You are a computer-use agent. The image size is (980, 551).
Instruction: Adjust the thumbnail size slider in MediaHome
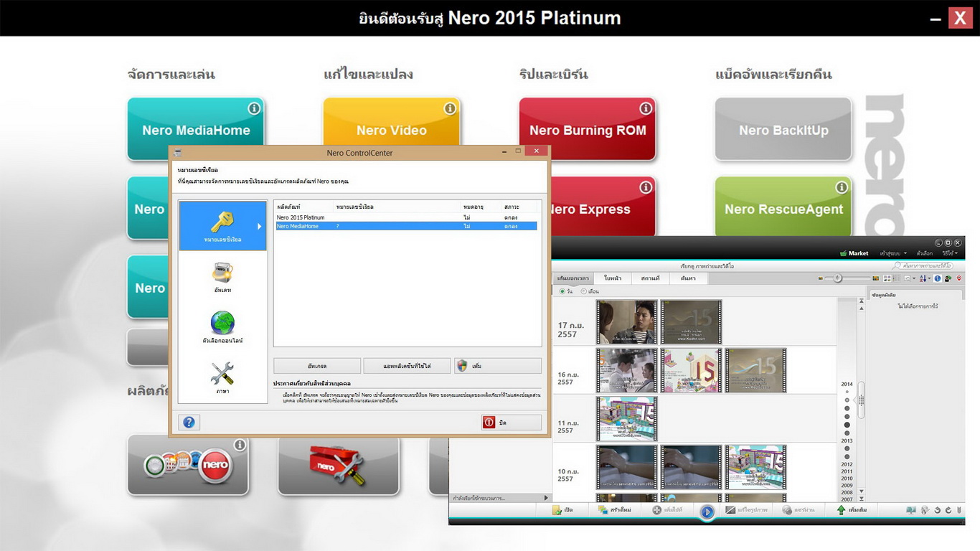tap(837, 278)
